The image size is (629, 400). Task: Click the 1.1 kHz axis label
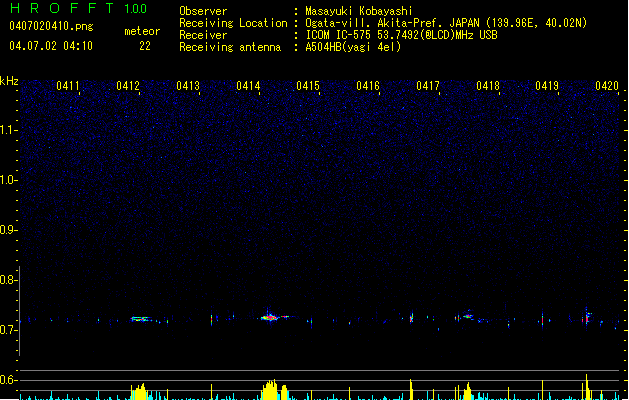pyautogui.click(x=7, y=130)
